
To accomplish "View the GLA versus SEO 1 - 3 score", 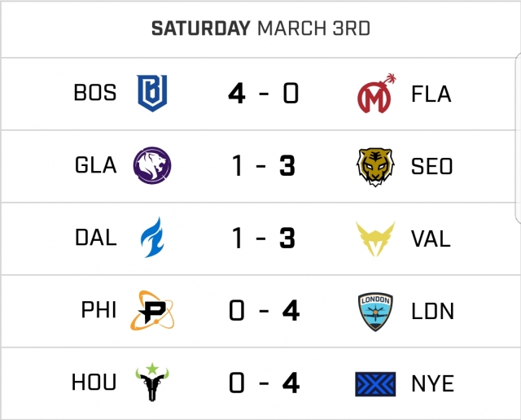I will click(264, 166).
